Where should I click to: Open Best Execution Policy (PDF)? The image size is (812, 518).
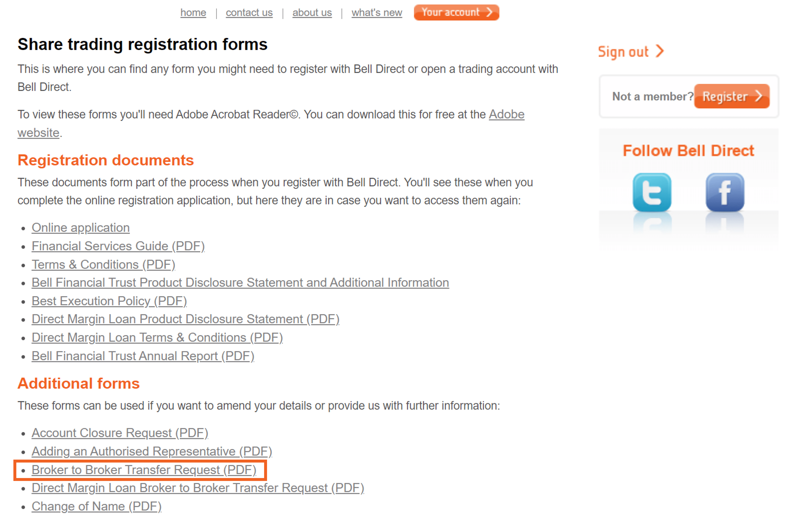(109, 301)
